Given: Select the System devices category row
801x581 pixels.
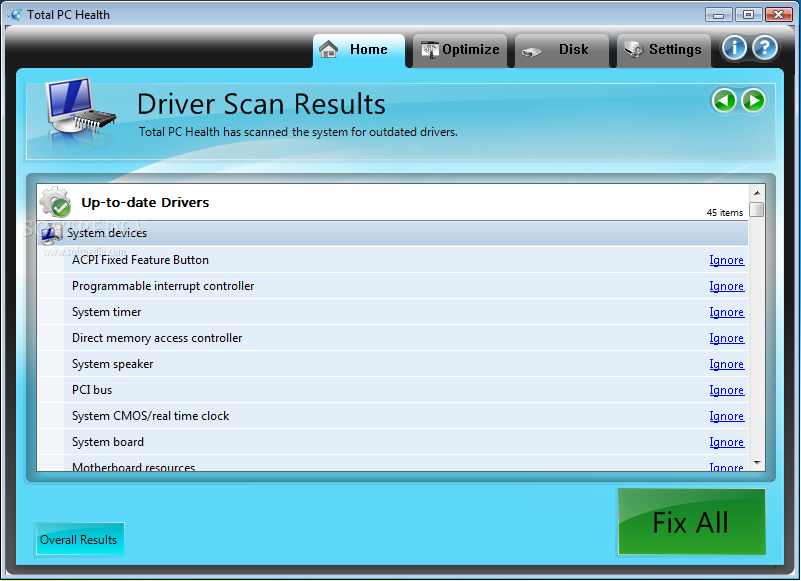Looking at the screenshot, I should point(393,234).
